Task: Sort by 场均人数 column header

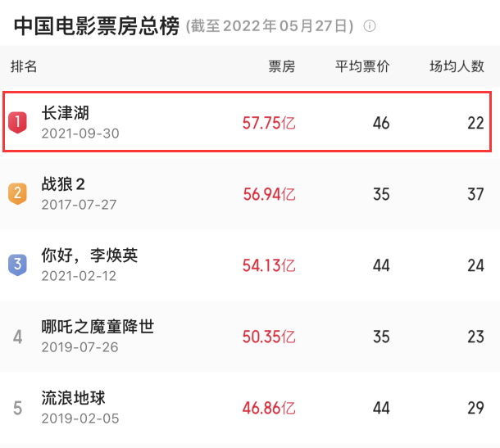Action: tap(457, 66)
